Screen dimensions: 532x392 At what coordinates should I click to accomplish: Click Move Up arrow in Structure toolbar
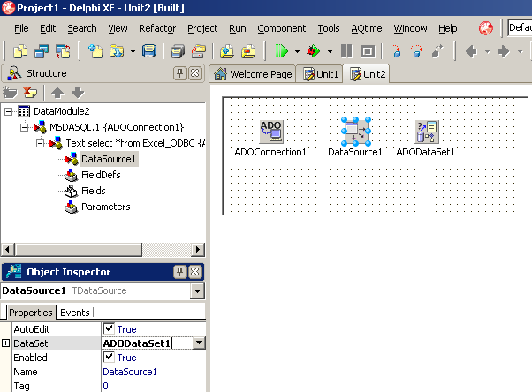click(x=57, y=93)
